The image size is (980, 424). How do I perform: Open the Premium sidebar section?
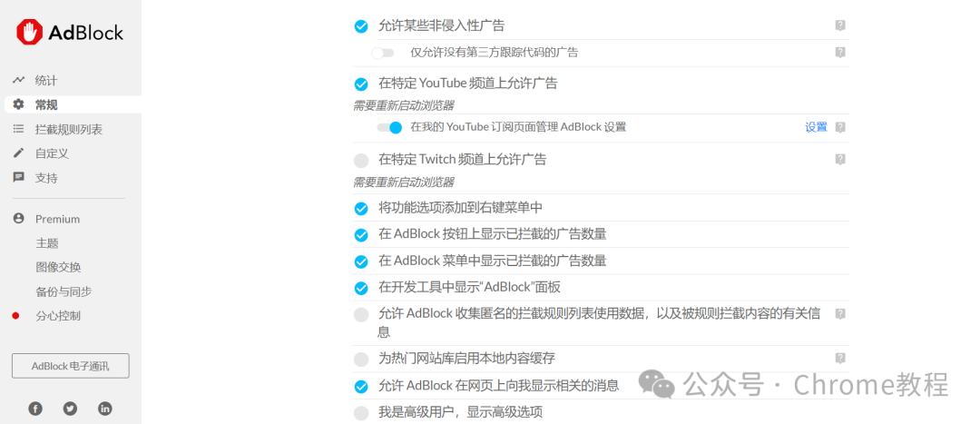[57, 219]
